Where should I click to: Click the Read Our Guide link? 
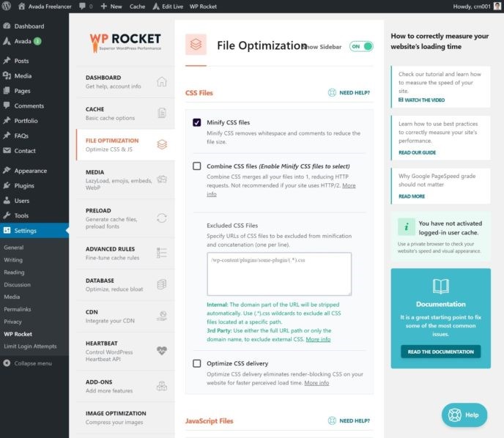click(418, 152)
